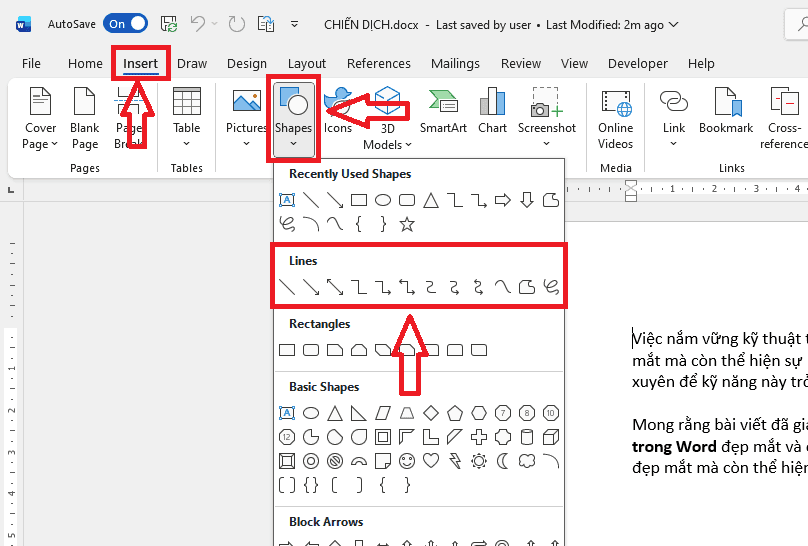Open the References tab
Viewport: 808px width, 546px height.
pyautogui.click(x=378, y=64)
